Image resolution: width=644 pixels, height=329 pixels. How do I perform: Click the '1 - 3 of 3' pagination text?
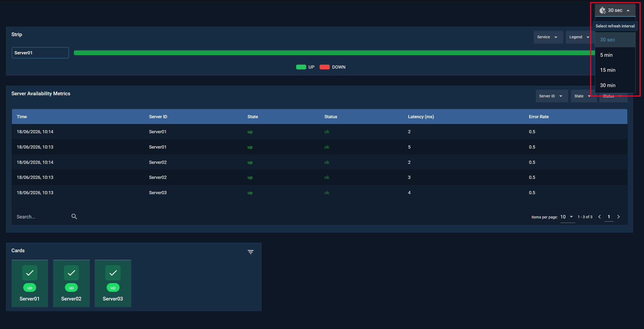point(585,217)
